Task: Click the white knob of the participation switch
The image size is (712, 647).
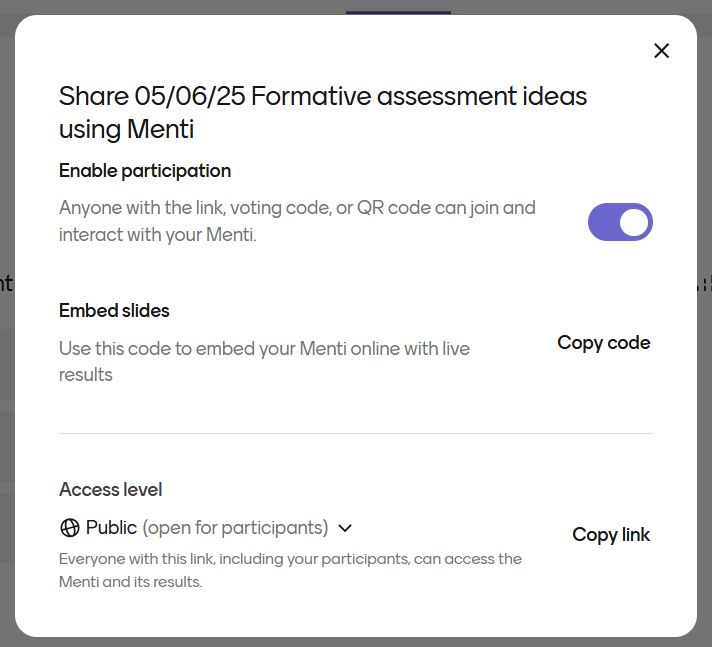Action: pos(634,222)
